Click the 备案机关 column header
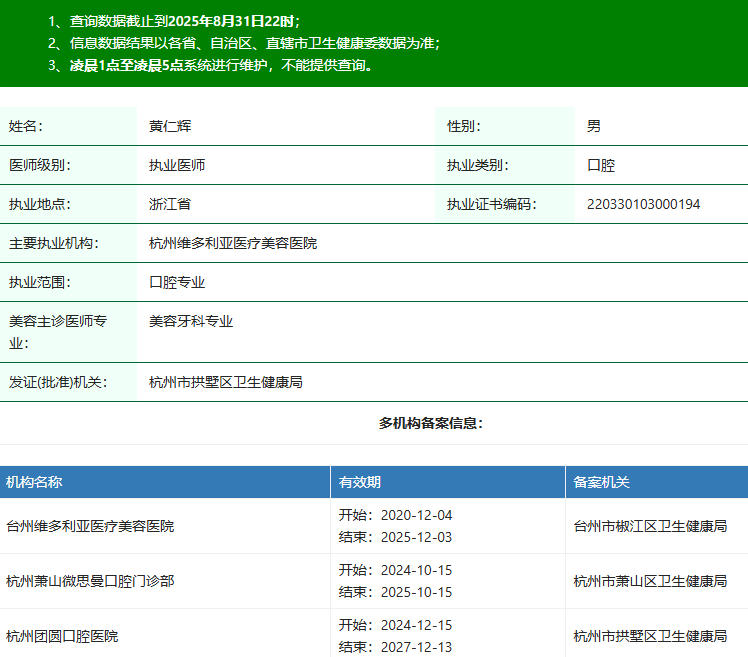 coord(601,482)
